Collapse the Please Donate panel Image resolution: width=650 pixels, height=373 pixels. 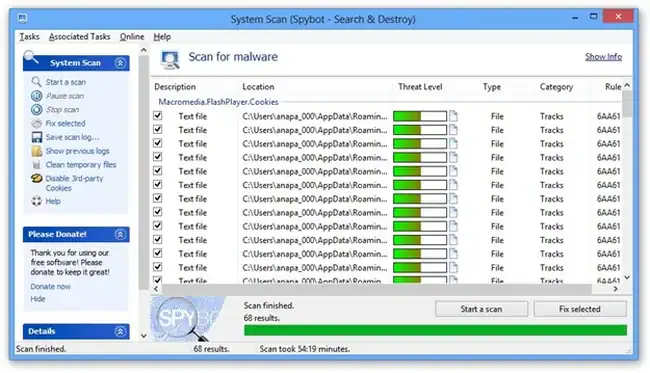click(x=120, y=235)
